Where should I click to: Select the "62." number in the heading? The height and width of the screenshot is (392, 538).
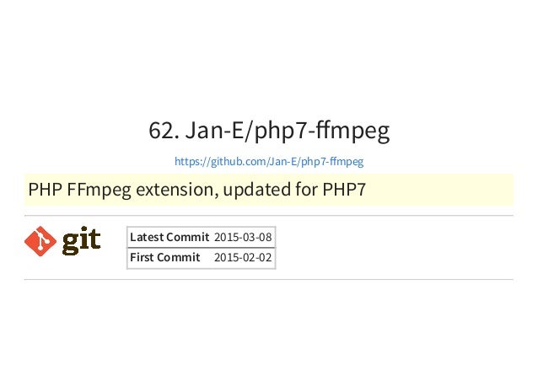coord(164,130)
